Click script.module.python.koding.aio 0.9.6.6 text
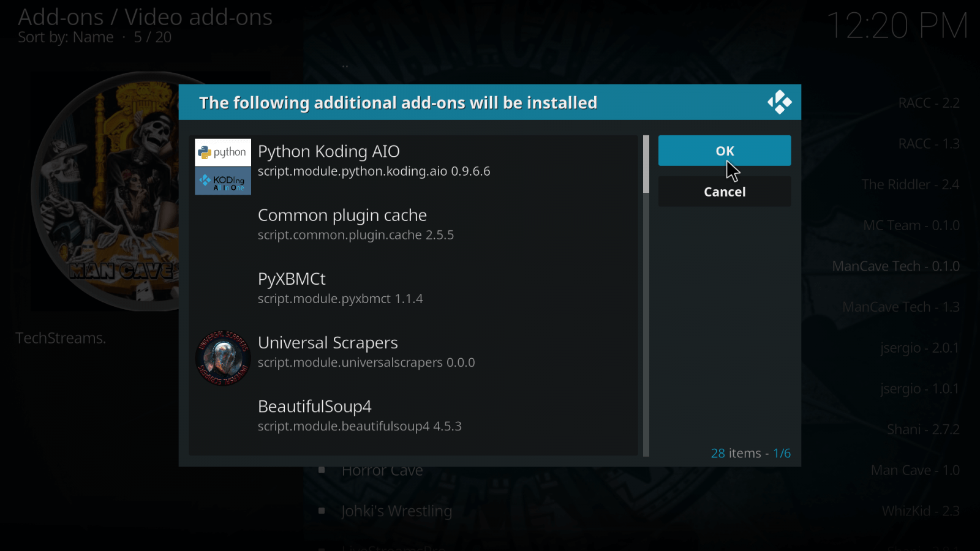 click(x=374, y=171)
